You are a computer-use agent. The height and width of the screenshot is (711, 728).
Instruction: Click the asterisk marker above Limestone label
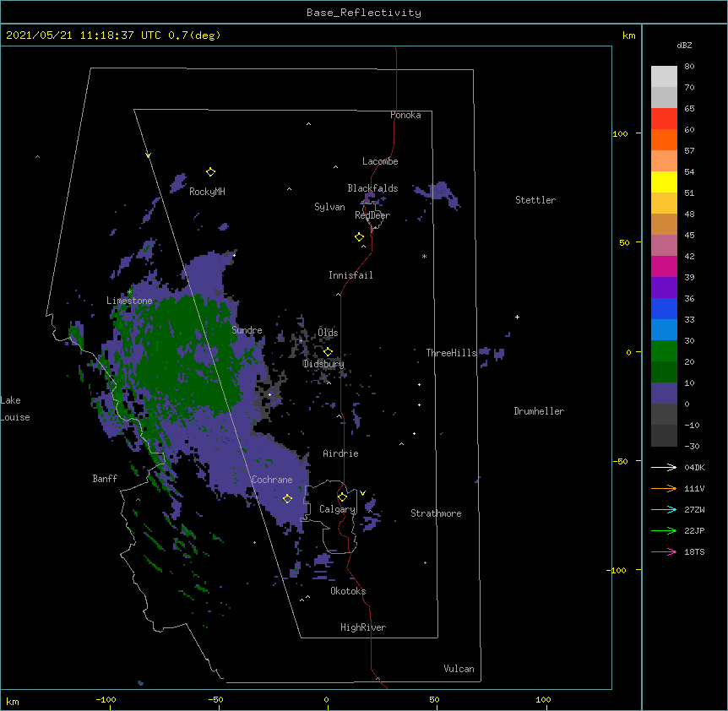point(129,292)
